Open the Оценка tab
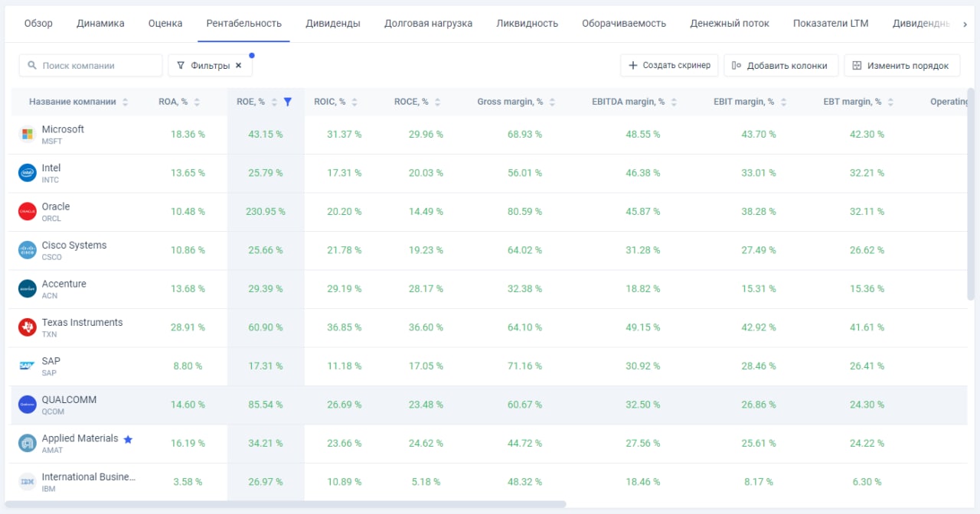The height and width of the screenshot is (514, 980). (x=165, y=23)
